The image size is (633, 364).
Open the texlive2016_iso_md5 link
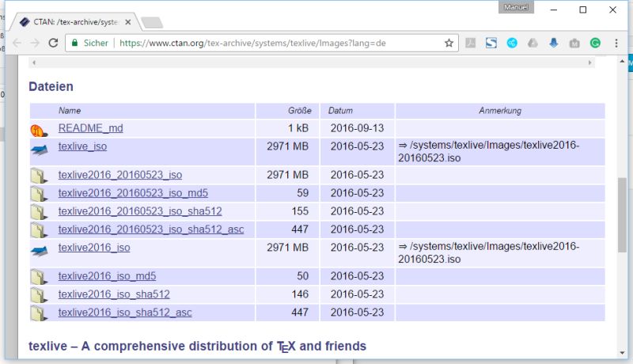pos(108,276)
